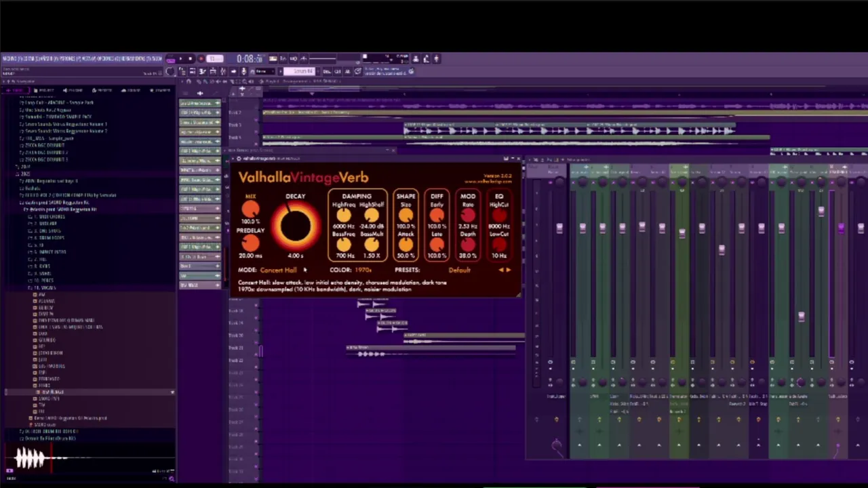Click the MOD Depth knob

468,245
